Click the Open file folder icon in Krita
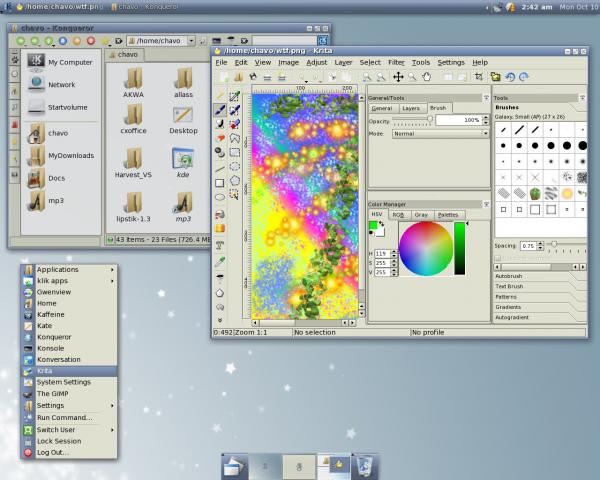The image size is (600, 480). (238, 77)
